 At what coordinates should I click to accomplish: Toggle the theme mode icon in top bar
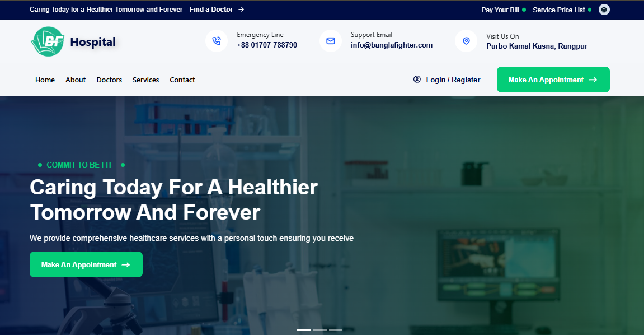(x=604, y=10)
